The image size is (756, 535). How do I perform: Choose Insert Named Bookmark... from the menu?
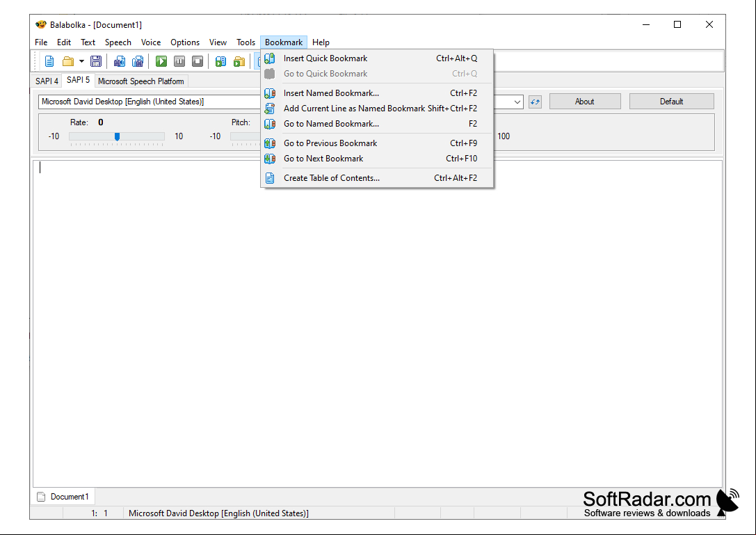pos(377,93)
